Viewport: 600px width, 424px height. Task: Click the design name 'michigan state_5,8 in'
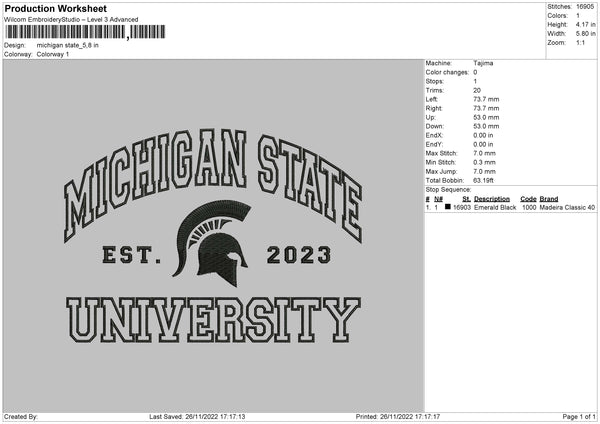[67, 45]
